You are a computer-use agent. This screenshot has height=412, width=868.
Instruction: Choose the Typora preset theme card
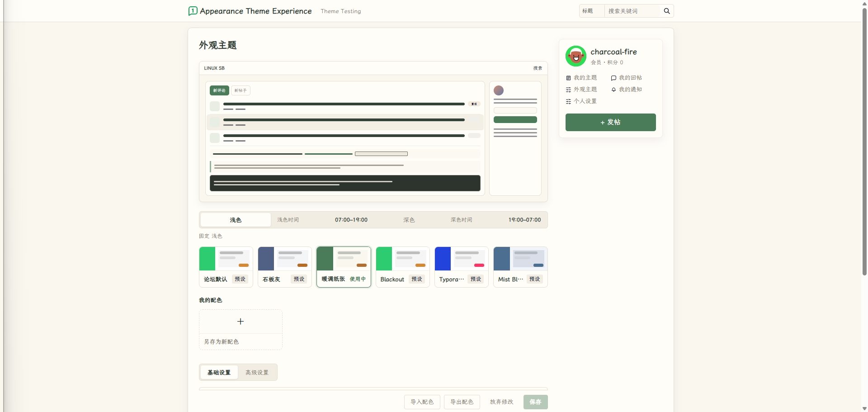461,267
